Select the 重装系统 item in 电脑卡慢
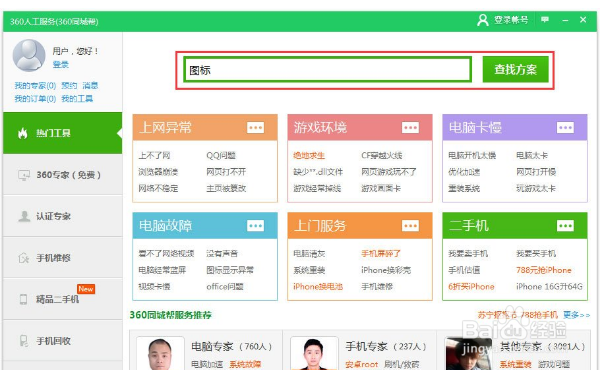The image size is (603, 370). pos(464,188)
